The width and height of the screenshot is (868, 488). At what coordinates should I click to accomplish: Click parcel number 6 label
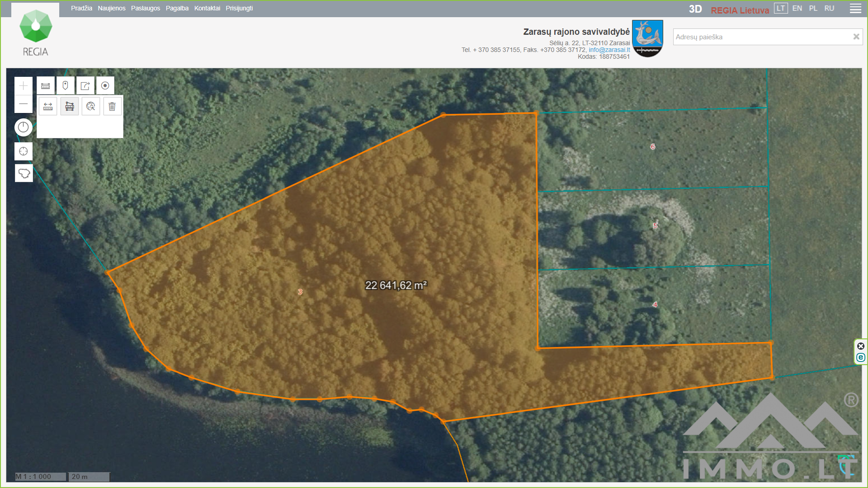coord(652,146)
